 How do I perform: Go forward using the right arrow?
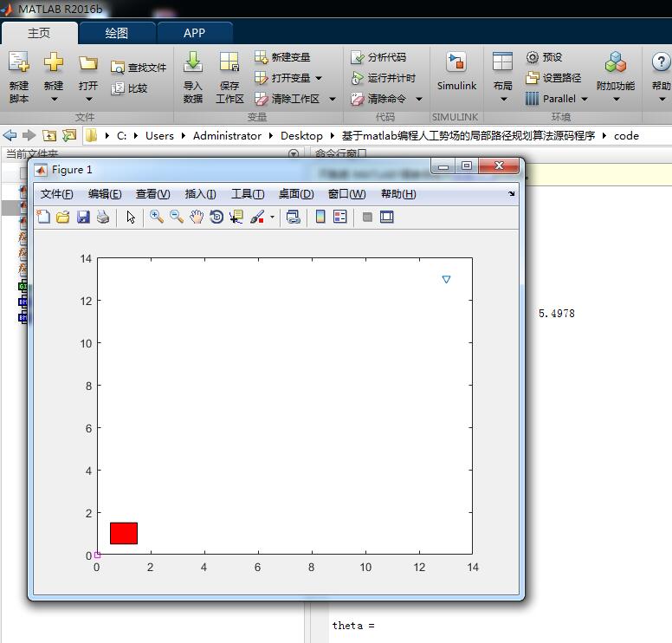(x=29, y=135)
